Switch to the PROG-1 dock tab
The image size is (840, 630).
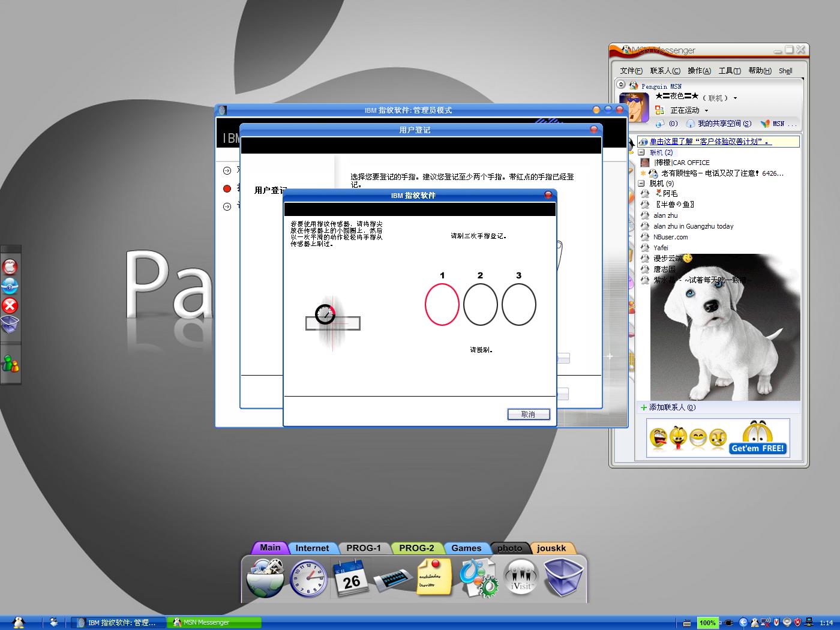pyautogui.click(x=364, y=548)
